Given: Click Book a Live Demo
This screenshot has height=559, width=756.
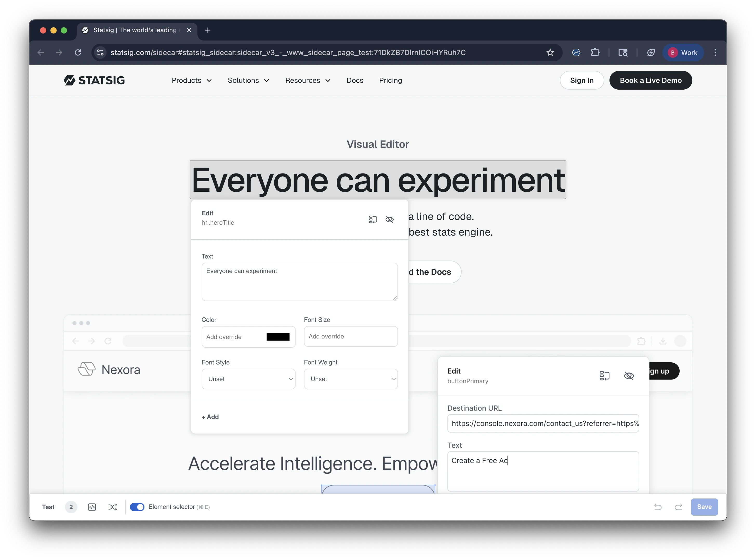Looking at the screenshot, I should (651, 80).
